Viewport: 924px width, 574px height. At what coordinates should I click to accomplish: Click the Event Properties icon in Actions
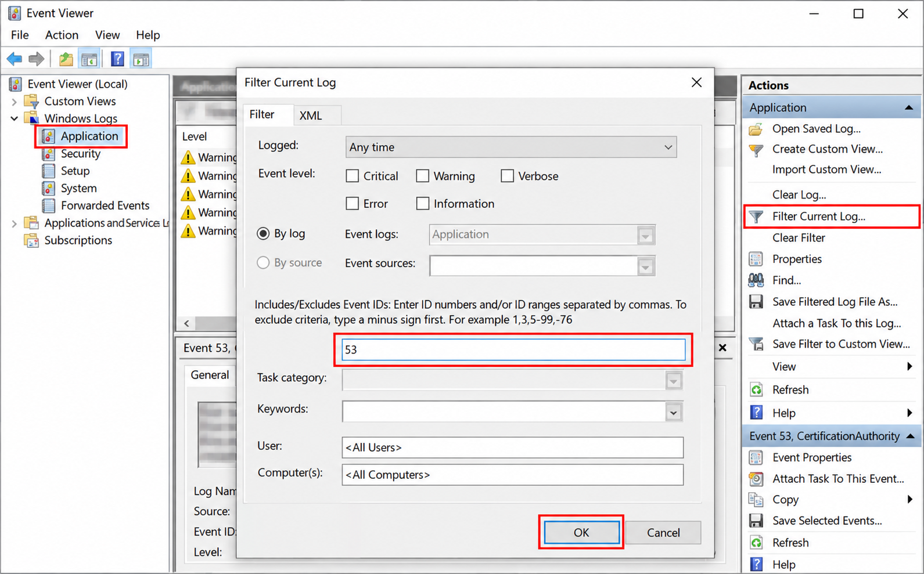(756, 457)
